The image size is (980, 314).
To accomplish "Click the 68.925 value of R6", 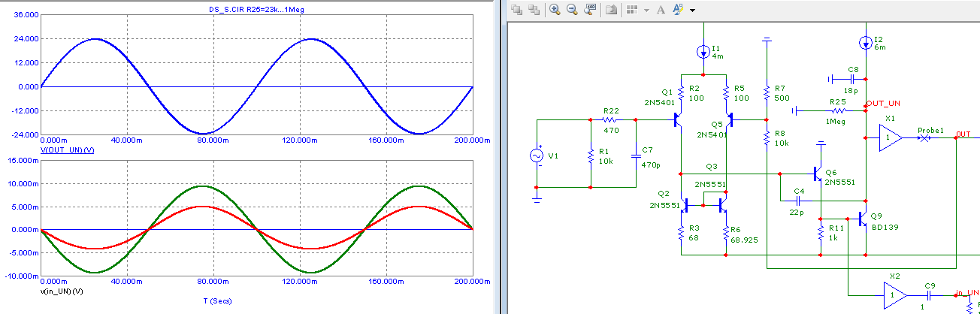I will coord(743,240).
